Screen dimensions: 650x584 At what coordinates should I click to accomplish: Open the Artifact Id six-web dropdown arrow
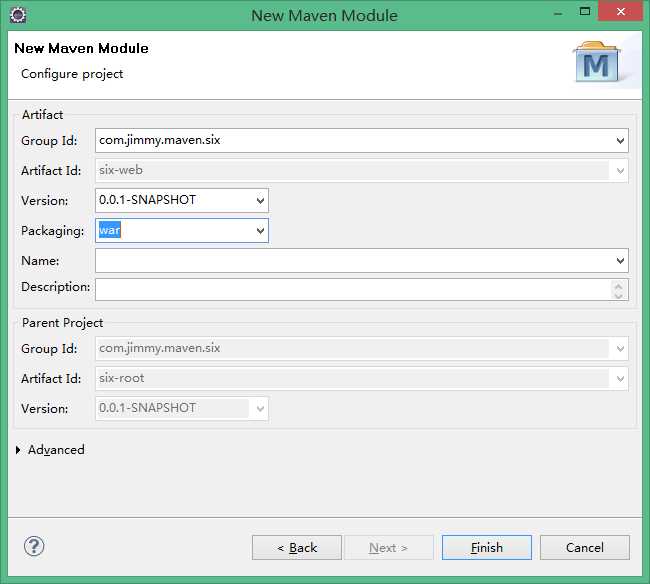(x=620, y=170)
